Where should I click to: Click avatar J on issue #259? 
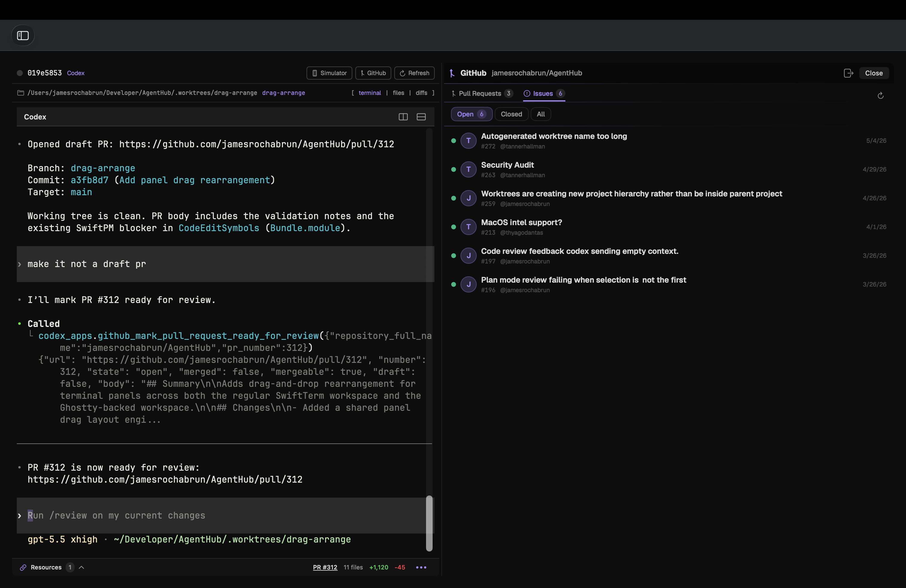pos(468,198)
